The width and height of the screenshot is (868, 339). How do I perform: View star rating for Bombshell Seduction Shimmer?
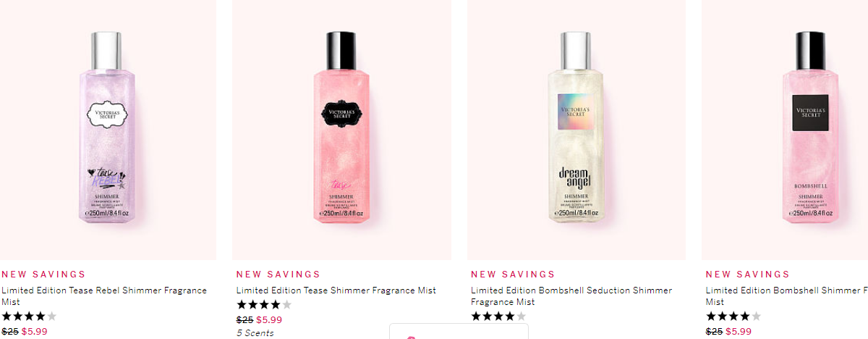tap(498, 317)
